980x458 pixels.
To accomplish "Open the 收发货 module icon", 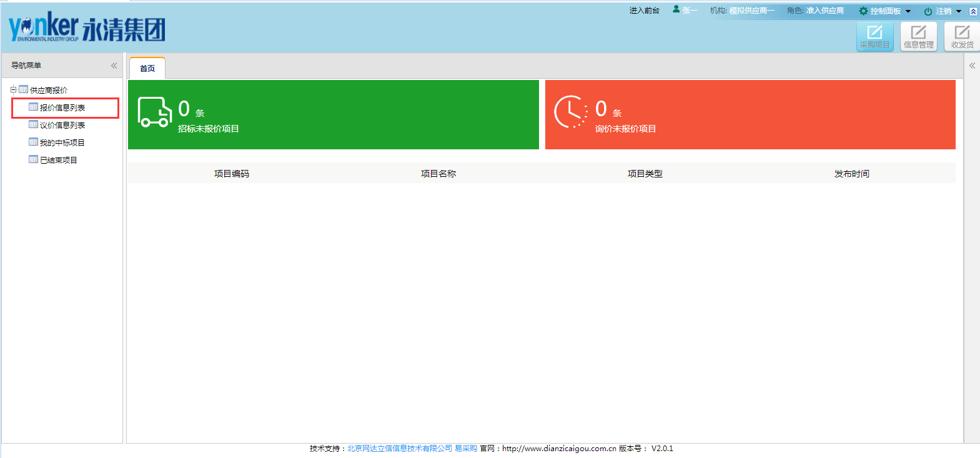I will click(x=962, y=36).
